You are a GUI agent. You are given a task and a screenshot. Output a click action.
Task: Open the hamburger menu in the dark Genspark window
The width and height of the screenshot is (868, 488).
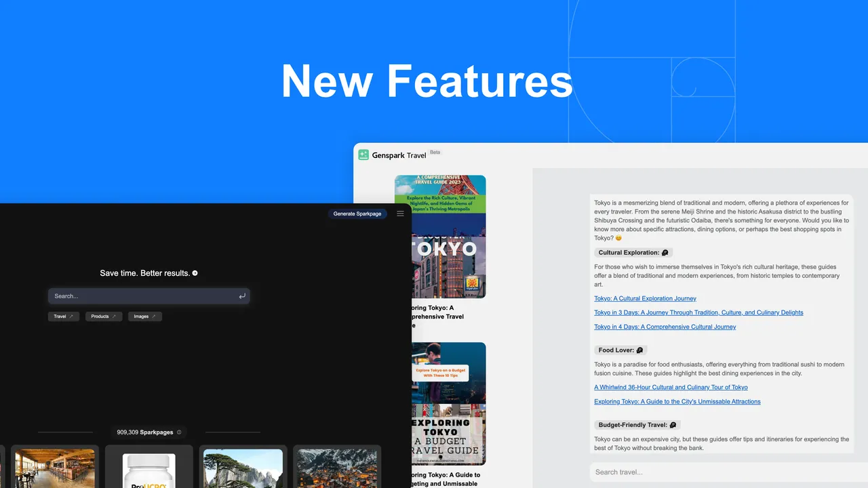pos(400,213)
